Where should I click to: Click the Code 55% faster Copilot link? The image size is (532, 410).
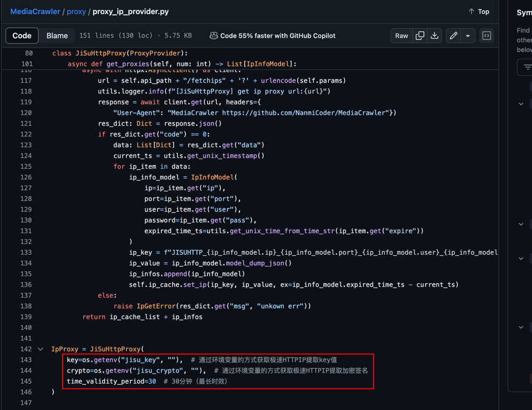coord(278,35)
